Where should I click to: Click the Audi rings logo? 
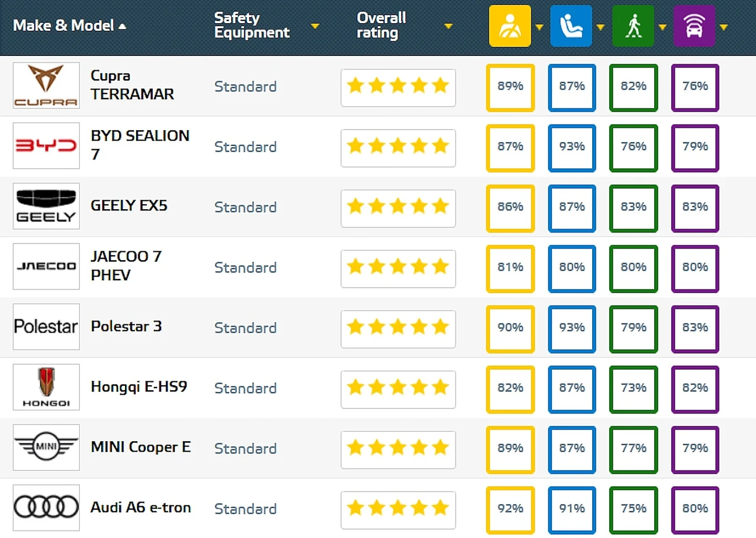click(46, 508)
